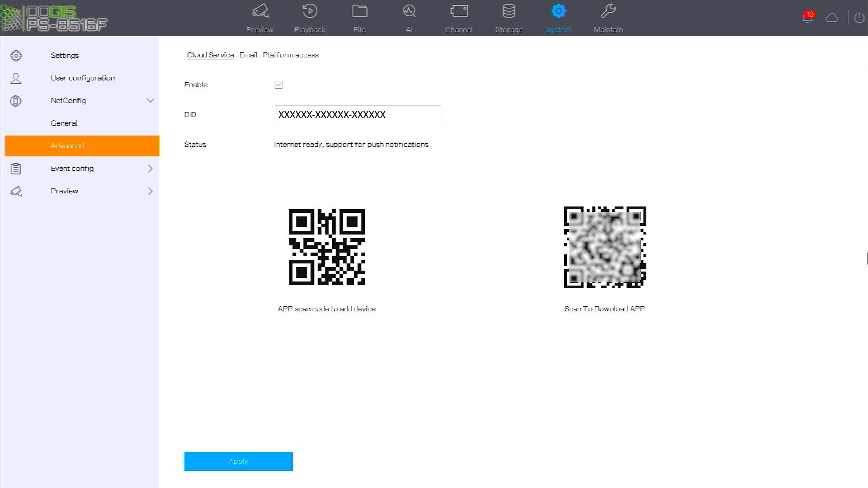
Task: Open the File folder icon
Action: pos(359,11)
